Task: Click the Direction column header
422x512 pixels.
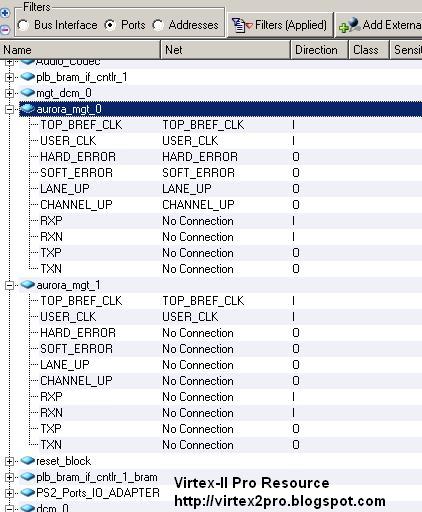Action: tap(320, 50)
